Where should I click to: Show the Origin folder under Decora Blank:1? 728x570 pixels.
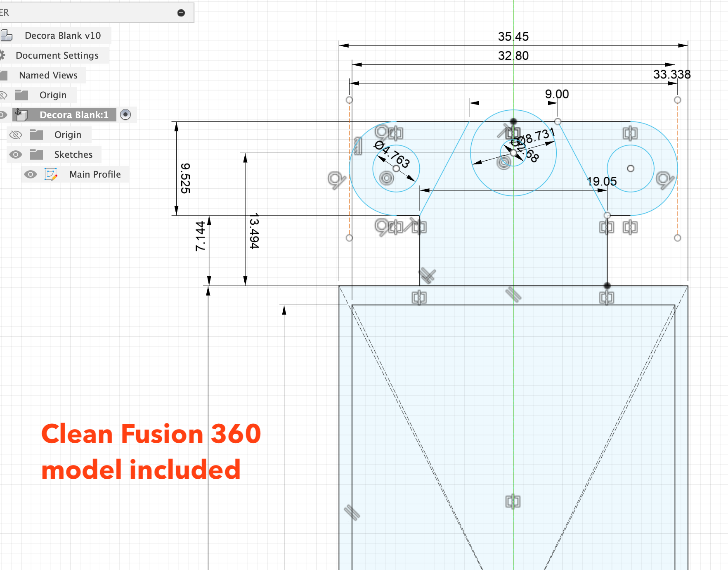click(x=16, y=135)
